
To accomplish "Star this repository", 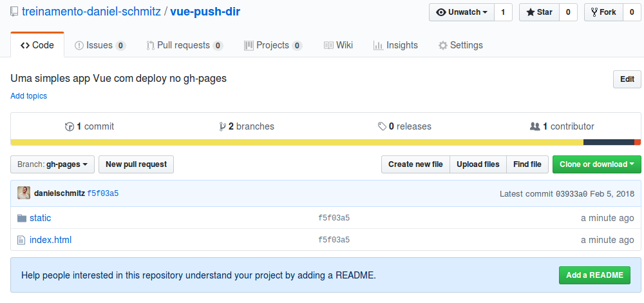I will pyautogui.click(x=539, y=12).
